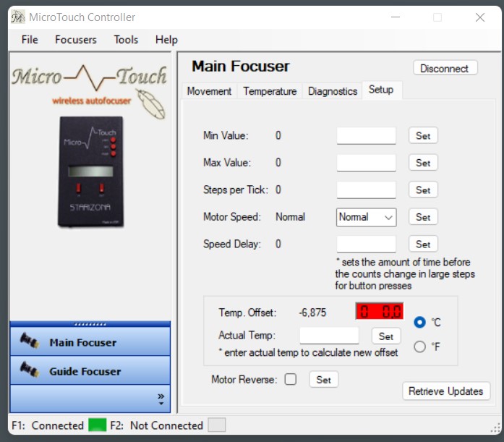Open the Help menu
This screenshot has height=442, width=504.
pyautogui.click(x=166, y=40)
